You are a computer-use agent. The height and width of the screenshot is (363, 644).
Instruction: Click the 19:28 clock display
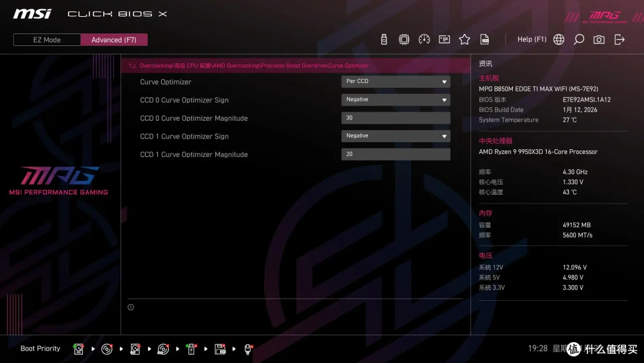(x=538, y=349)
